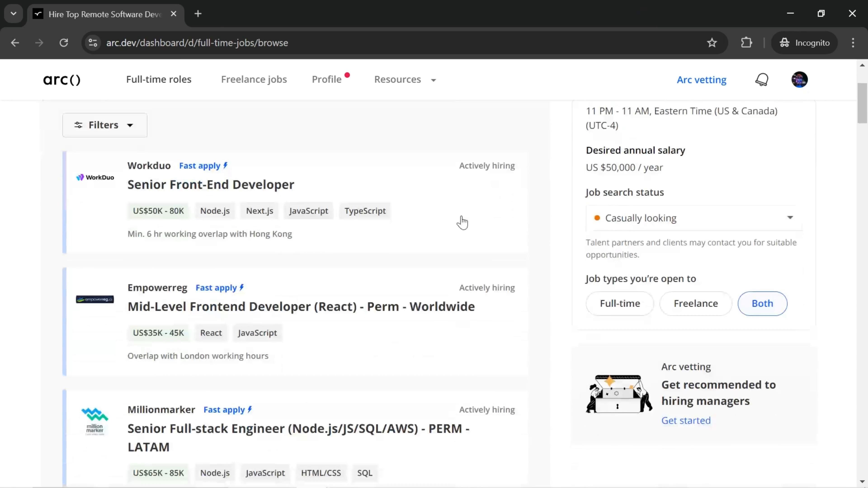Click the user profile avatar icon
Viewport: 868px width, 488px height.
pyautogui.click(x=800, y=79)
